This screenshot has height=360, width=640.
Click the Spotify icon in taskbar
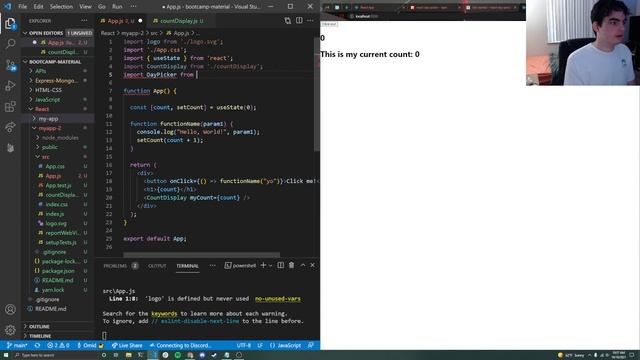tap(178, 355)
